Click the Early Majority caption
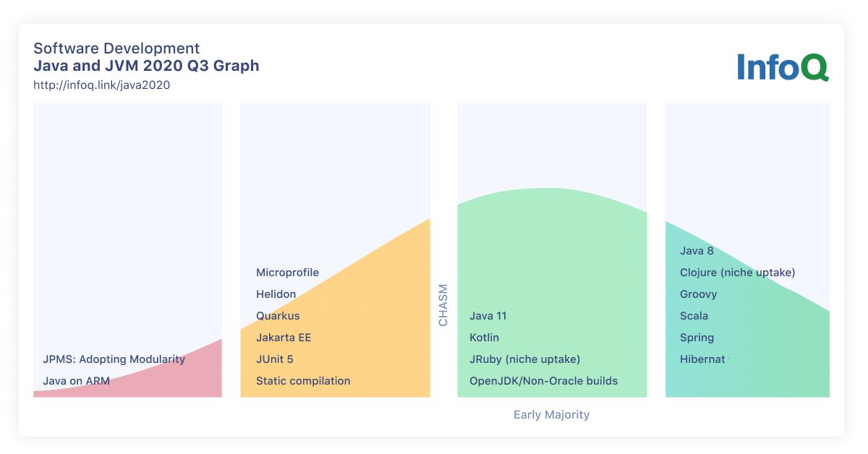868x454 pixels. 551,415
